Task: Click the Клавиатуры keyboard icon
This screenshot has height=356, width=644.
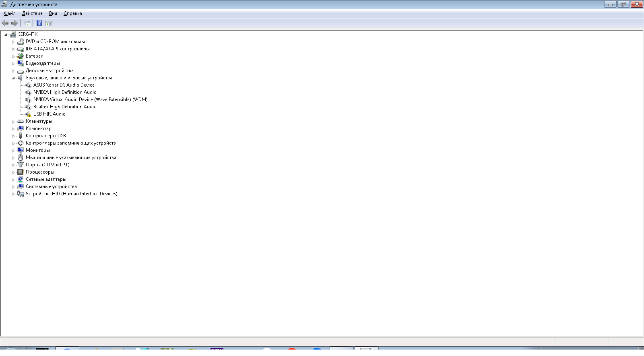Action: pos(21,121)
